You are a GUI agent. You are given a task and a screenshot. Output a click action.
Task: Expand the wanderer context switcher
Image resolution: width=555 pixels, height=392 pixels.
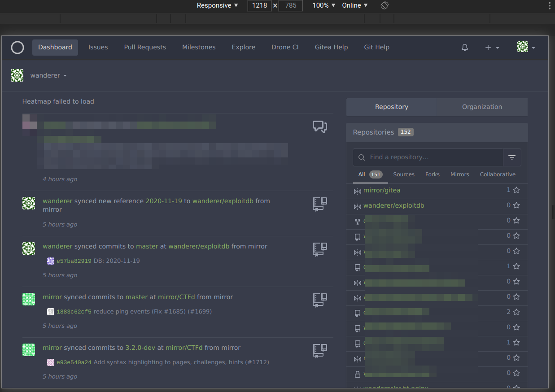48,75
